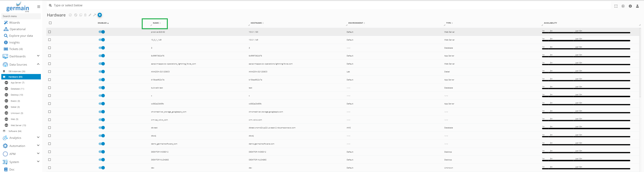Click the trash delete icon beside Hardware

[x=85, y=15]
